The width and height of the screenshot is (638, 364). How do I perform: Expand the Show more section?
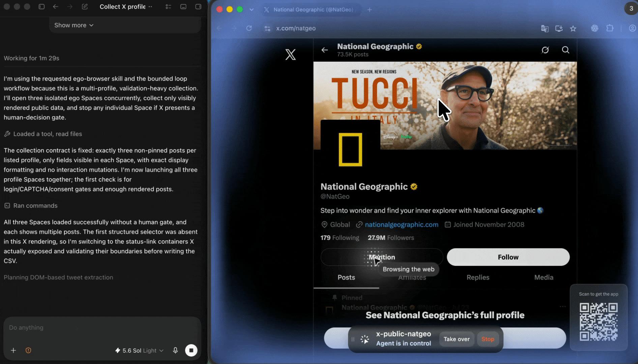point(74,25)
